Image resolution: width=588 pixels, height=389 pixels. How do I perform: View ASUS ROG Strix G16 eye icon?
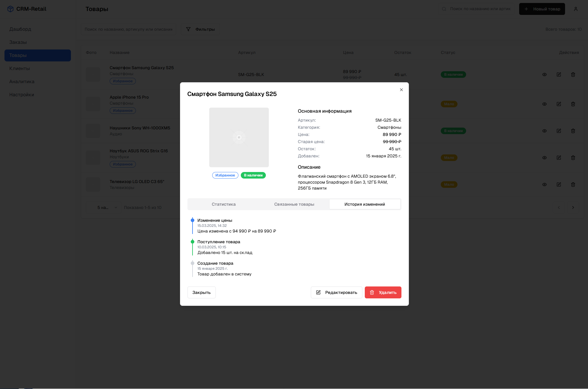544,158
